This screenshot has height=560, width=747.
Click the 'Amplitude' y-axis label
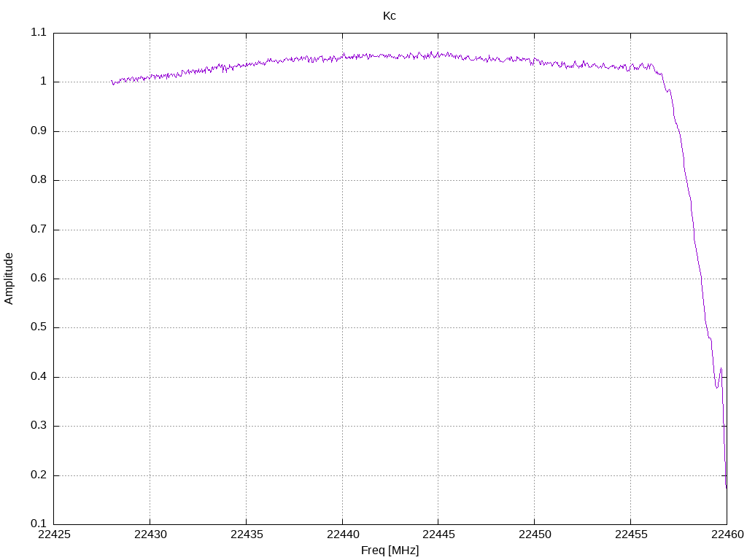[9, 278]
